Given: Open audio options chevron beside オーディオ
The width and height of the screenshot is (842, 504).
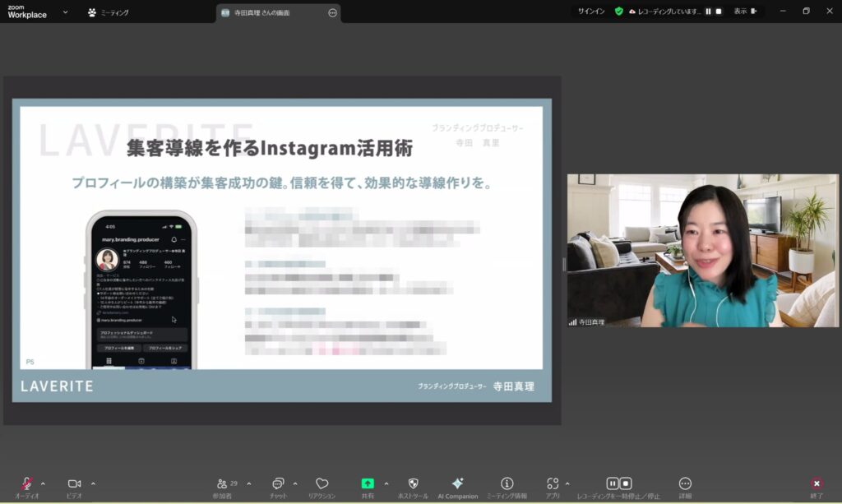Looking at the screenshot, I should click(43, 483).
